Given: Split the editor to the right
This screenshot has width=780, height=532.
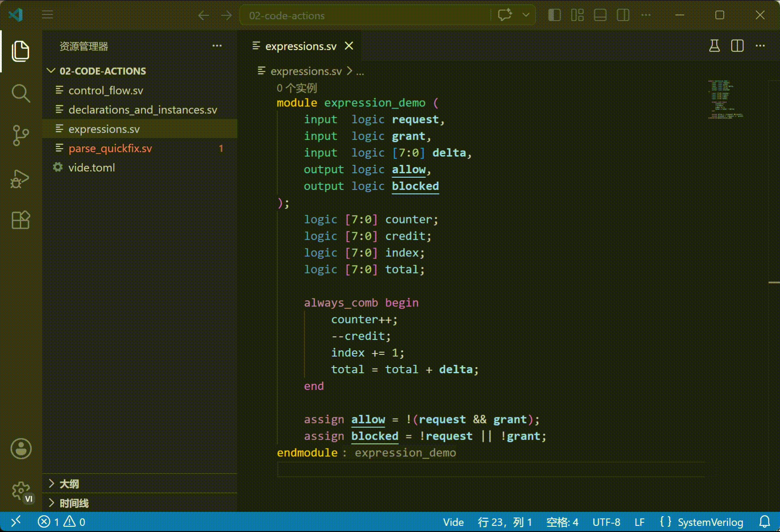Looking at the screenshot, I should [737, 46].
